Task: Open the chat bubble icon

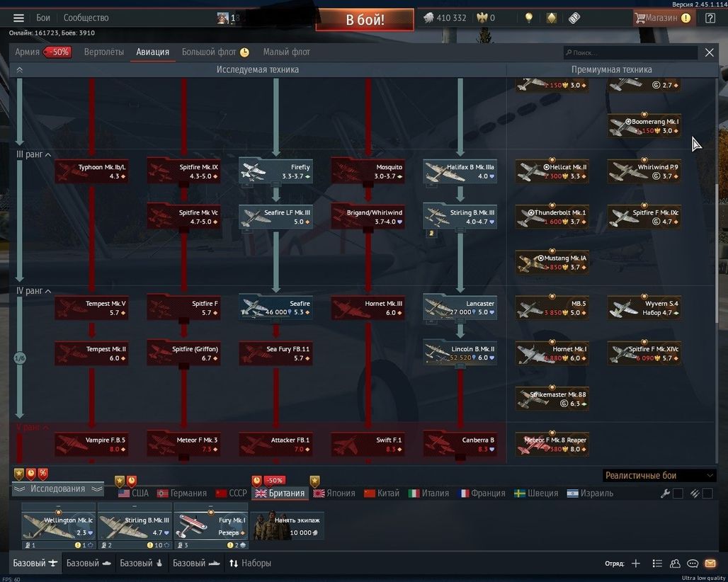Action: (x=693, y=563)
